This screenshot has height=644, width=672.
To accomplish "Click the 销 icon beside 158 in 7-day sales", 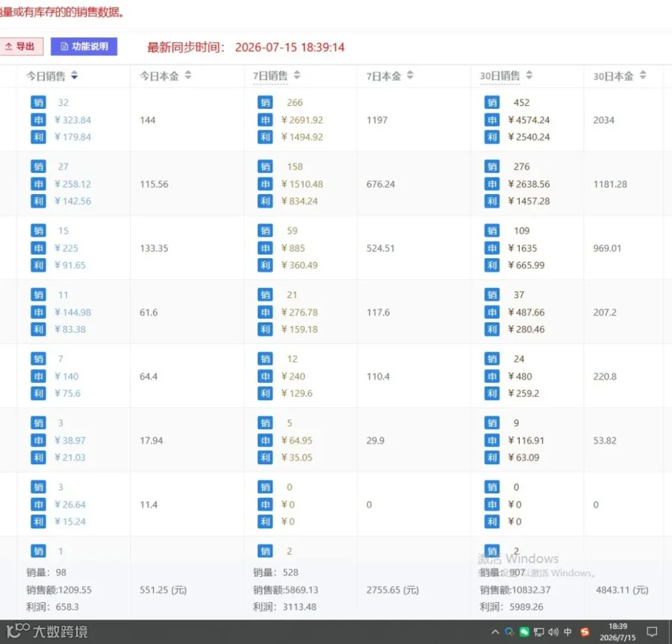I will [265, 166].
